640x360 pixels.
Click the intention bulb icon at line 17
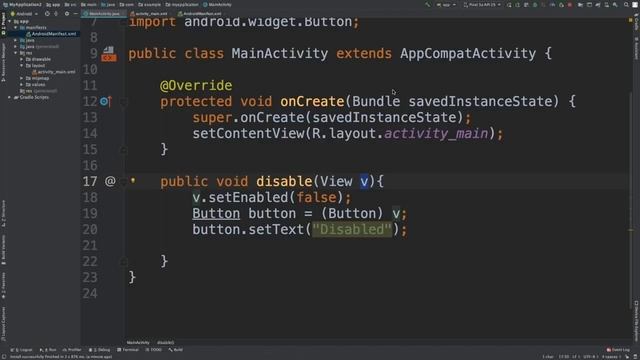[133, 180]
